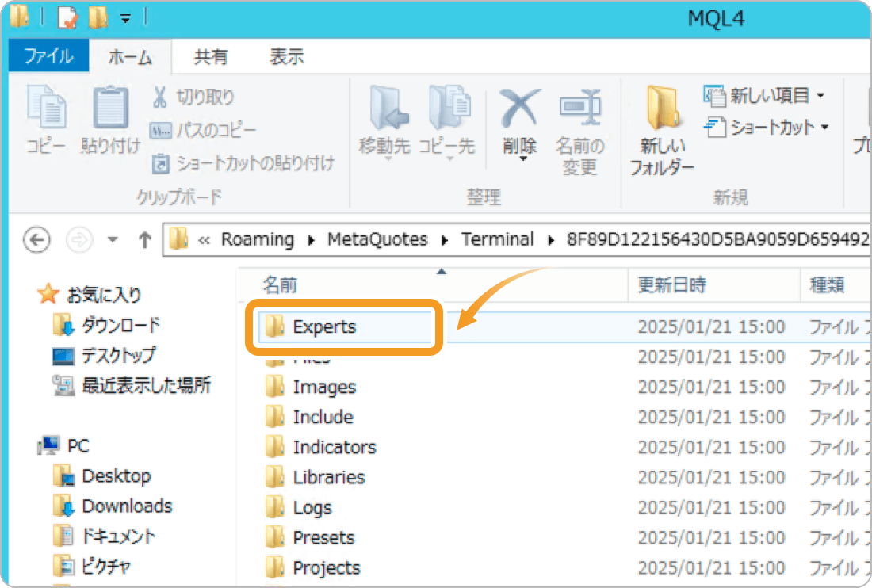The height and width of the screenshot is (588, 872).
Task: Click the up-arrow parent folder button
Action: [145, 239]
